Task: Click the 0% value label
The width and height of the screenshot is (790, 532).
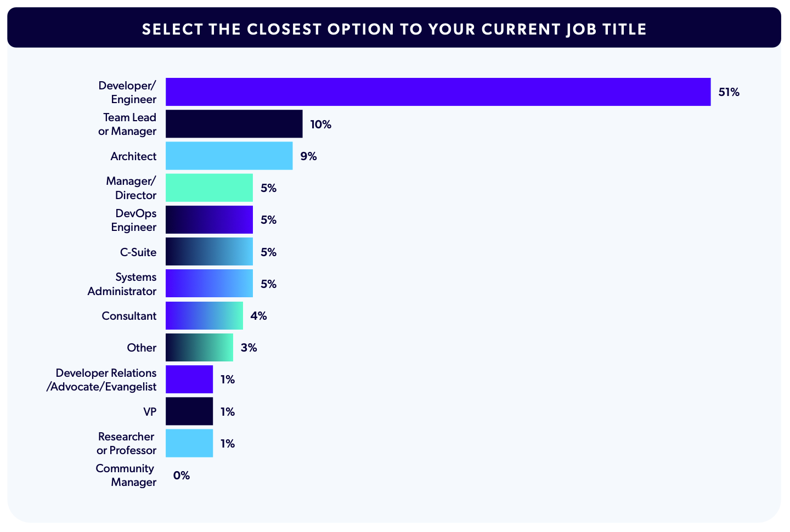Action: tap(181, 476)
